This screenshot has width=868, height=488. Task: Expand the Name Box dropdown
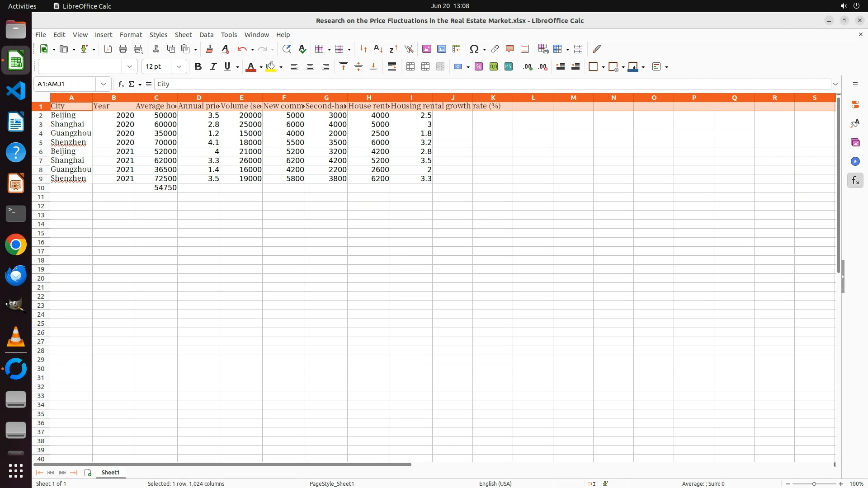coord(104,84)
